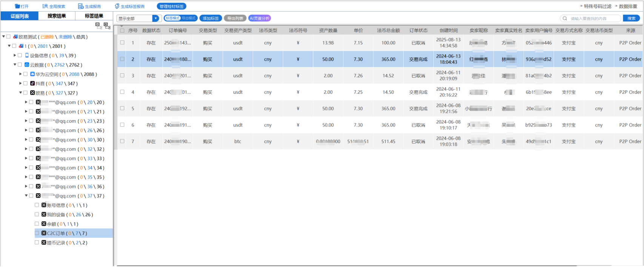The height and width of the screenshot is (267, 644).
Task: Expand the 设备信息 tree node
Action: [15, 55]
